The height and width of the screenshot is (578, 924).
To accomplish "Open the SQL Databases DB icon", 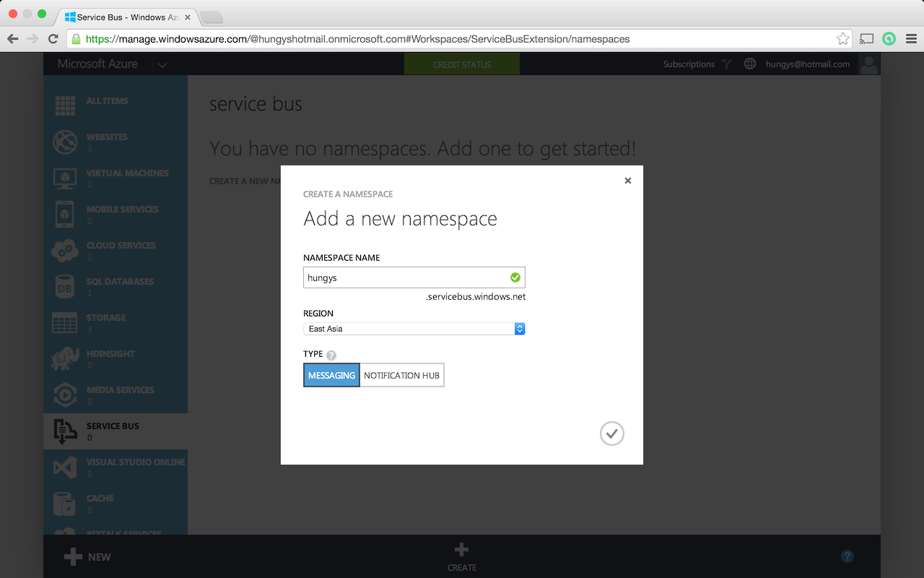I will 65,286.
